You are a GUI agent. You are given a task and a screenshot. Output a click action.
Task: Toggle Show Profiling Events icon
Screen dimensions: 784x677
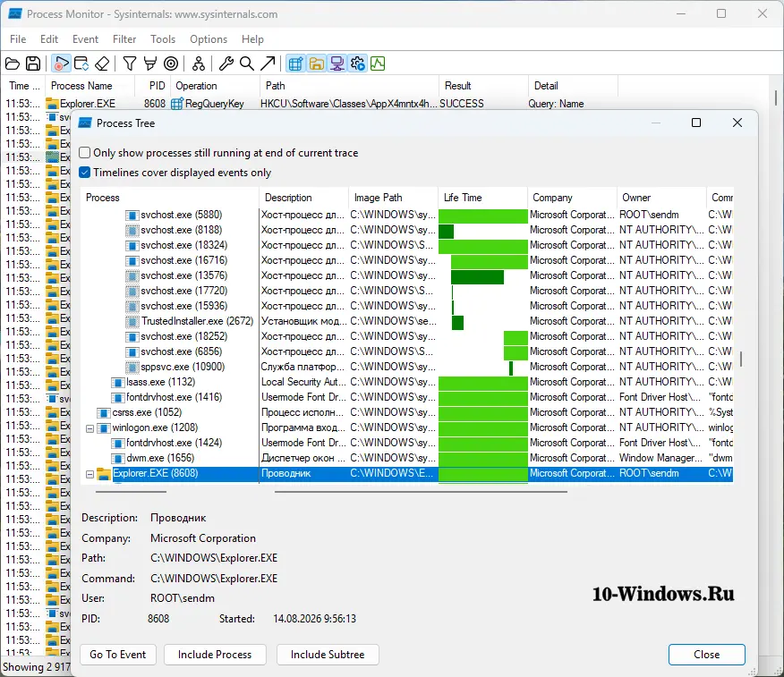click(378, 63)
